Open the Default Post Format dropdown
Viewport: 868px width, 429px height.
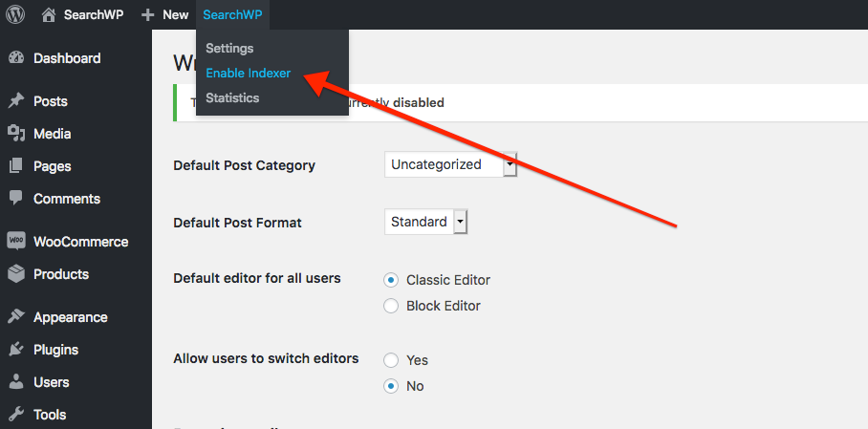coord(425,222)
